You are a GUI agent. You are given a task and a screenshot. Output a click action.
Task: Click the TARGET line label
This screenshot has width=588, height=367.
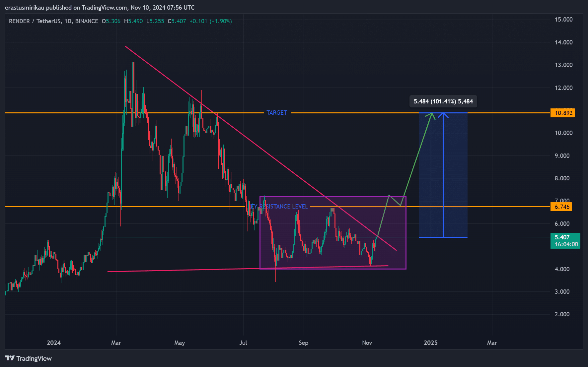[x=277, y=113]
